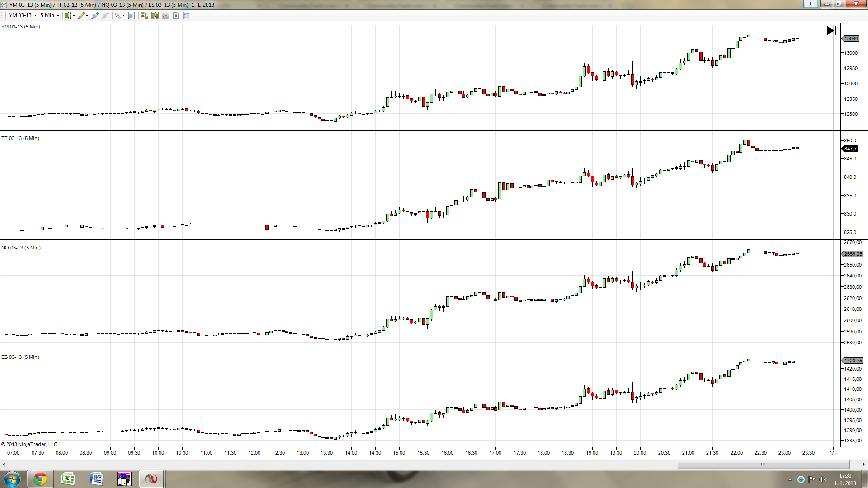Toggle the chart trader icon

[144, 15]
